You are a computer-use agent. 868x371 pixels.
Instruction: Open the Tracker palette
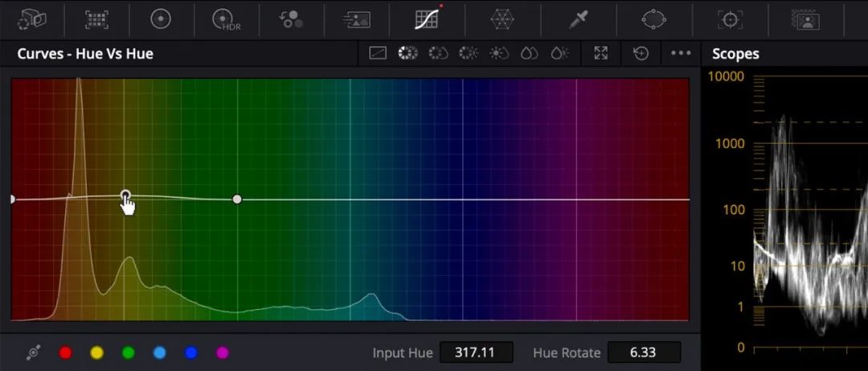tap(731, 19)
